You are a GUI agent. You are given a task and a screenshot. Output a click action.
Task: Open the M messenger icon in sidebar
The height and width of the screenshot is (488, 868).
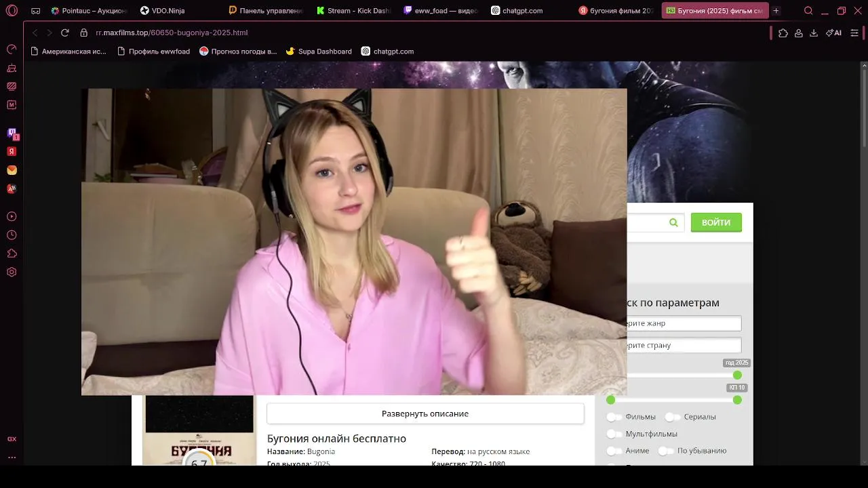(12, 105)
